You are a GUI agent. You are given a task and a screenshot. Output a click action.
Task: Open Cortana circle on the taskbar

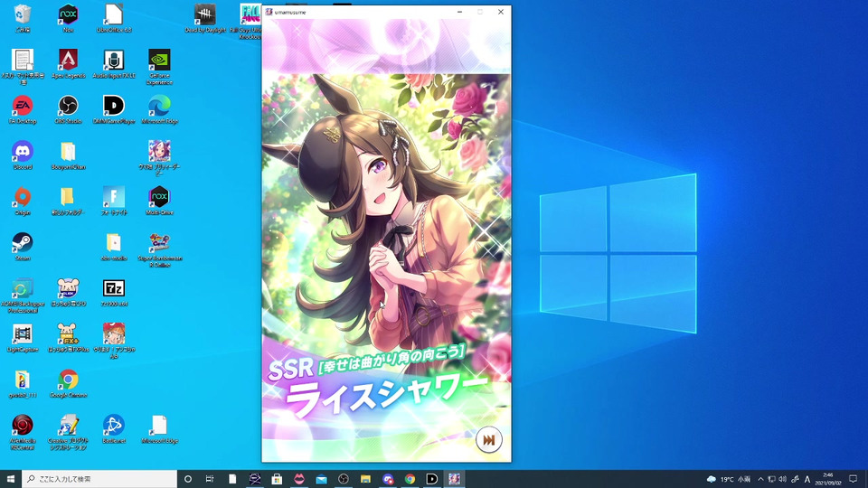point(188,479)
